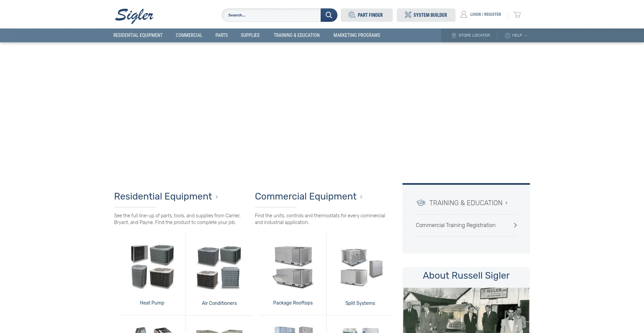Click the magnifying glass search button
Viewport: 644px width, 333px height.
[x=329, y=15]
